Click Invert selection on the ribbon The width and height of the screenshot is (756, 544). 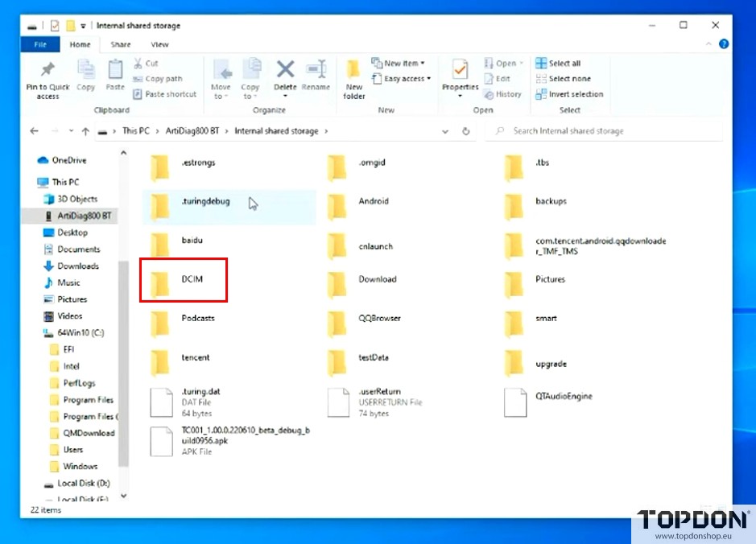click(x=569, y=93)
